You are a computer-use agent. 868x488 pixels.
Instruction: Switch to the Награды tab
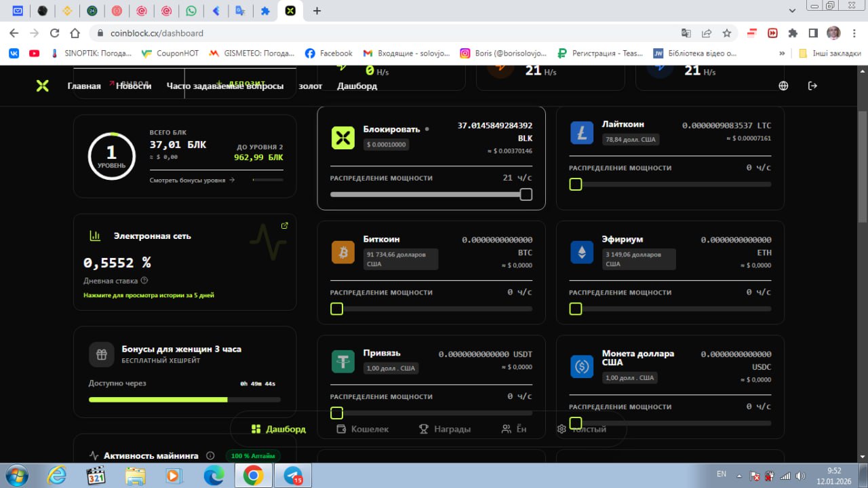[x=445, y=429]
